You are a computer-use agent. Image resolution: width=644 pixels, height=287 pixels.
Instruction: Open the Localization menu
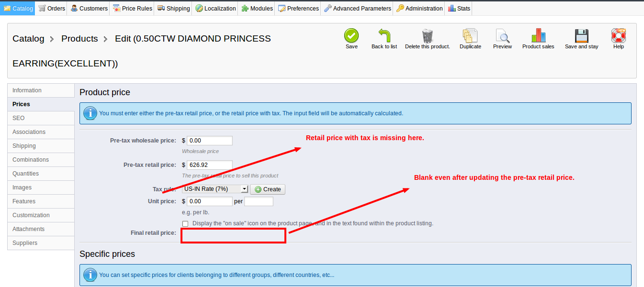[x=215, y=8]
